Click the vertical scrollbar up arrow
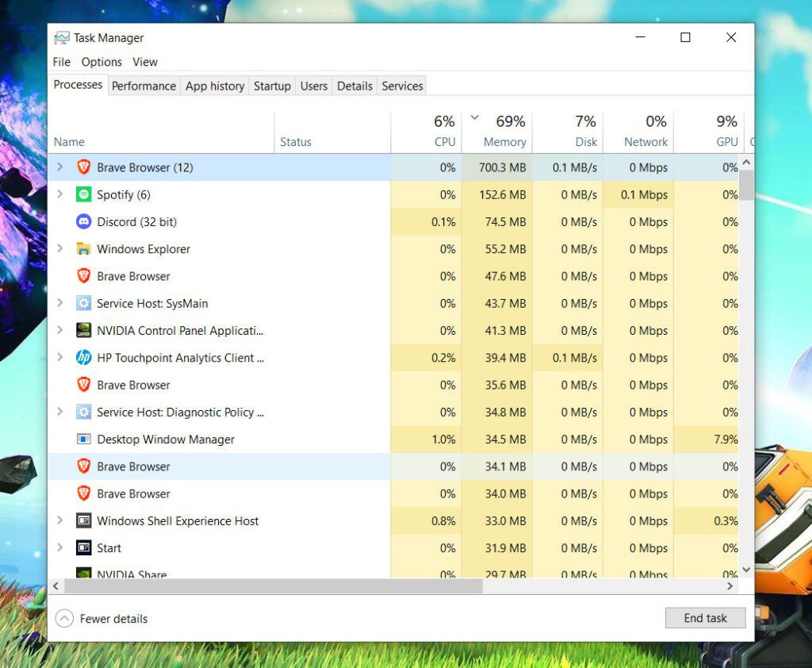 (x=746, y=162)
